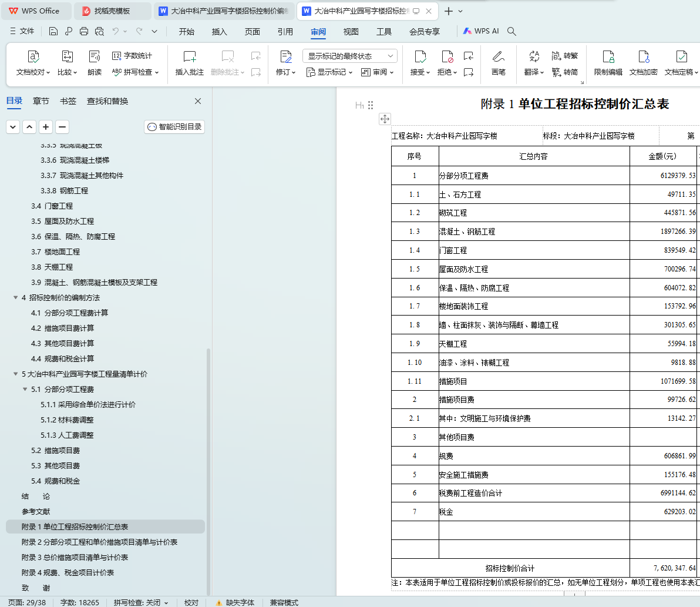
Task: Open 文档校对 proofreading tool
Action: tap(33, 63)
